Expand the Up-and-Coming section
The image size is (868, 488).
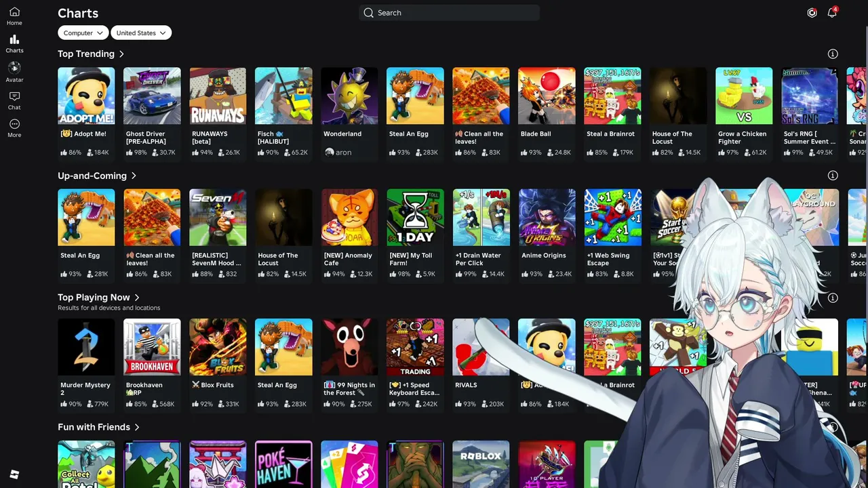(x=97, y=176)
